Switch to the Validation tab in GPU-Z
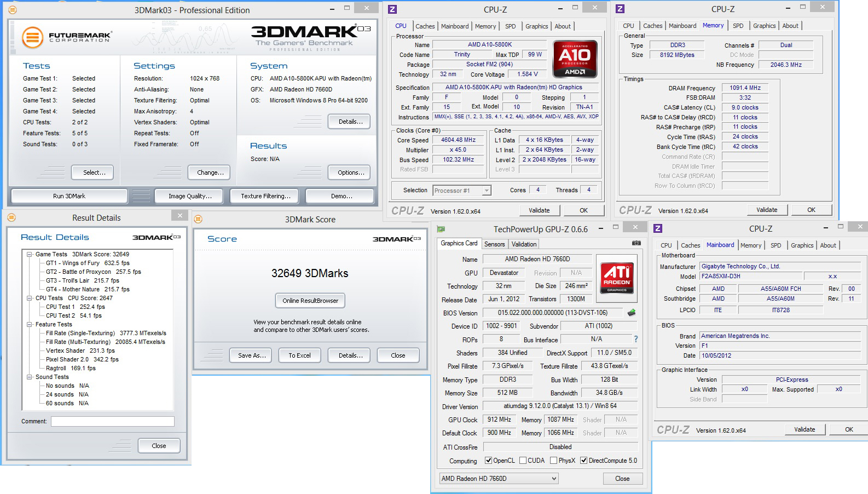Screen dimensions: 868x494 point(524,244)
